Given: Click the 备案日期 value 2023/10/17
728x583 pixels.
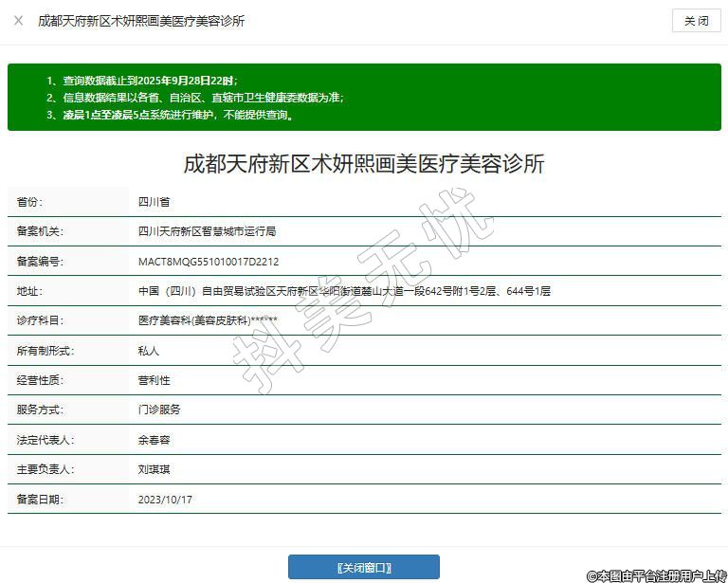Looking at the screenshot, I should (165, 499).
